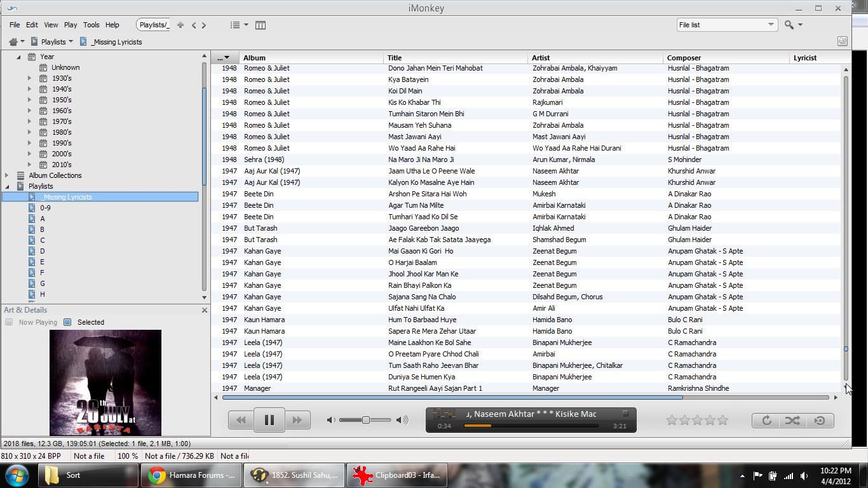This screenshot has height=488, width=868.
Task: Open the now-playing menu icon in the player display
Action: [x=625, y=414]
